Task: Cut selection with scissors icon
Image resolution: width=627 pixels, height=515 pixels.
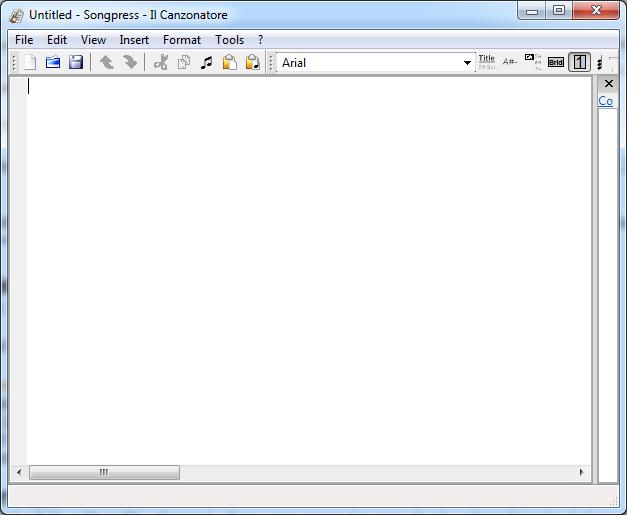Action: tap(161, 62)
